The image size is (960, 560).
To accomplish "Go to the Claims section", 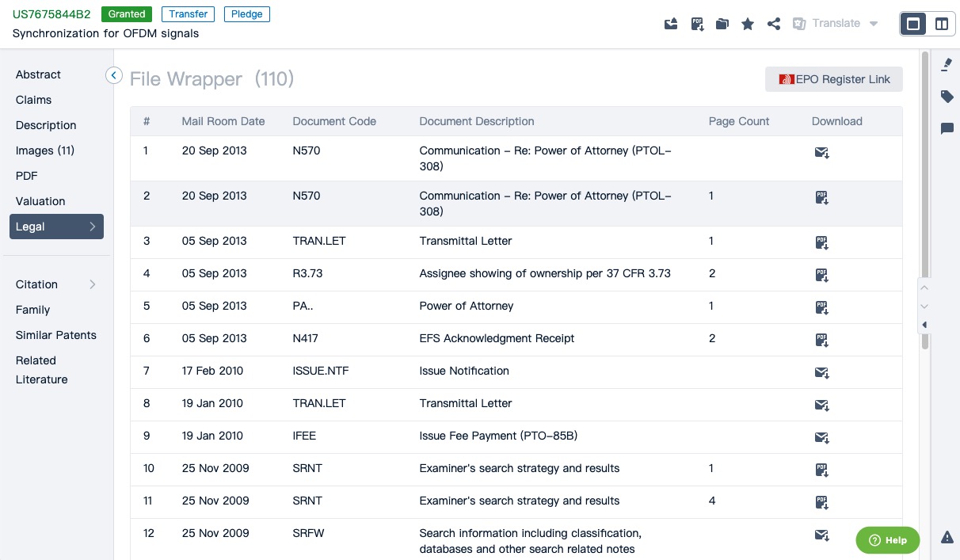I will [33, 100].
